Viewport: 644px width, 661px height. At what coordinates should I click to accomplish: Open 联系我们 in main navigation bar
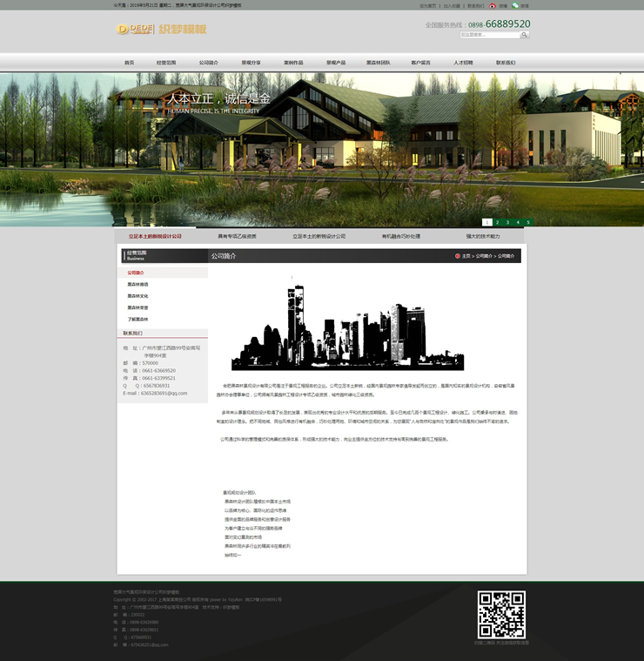[x=506, y=63]
